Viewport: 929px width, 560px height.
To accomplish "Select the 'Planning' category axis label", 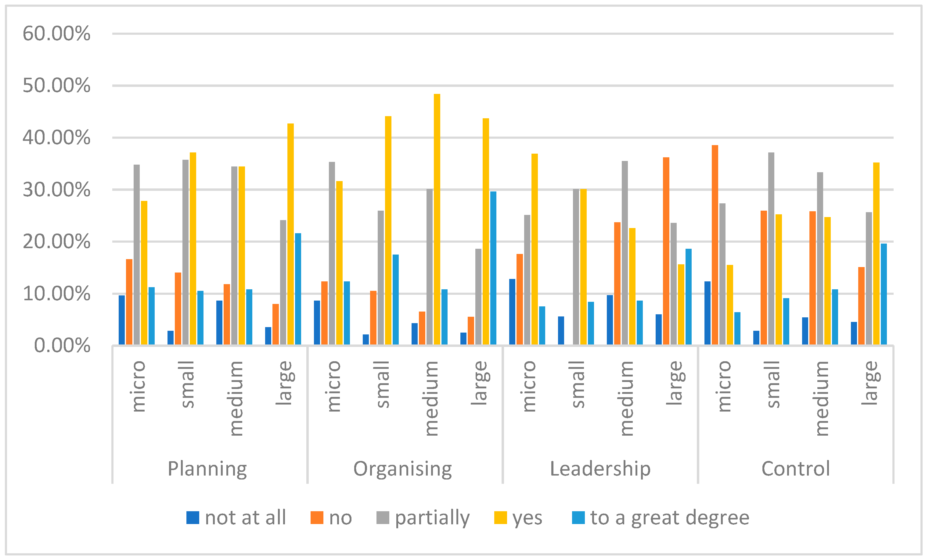I will click(207, 469).
